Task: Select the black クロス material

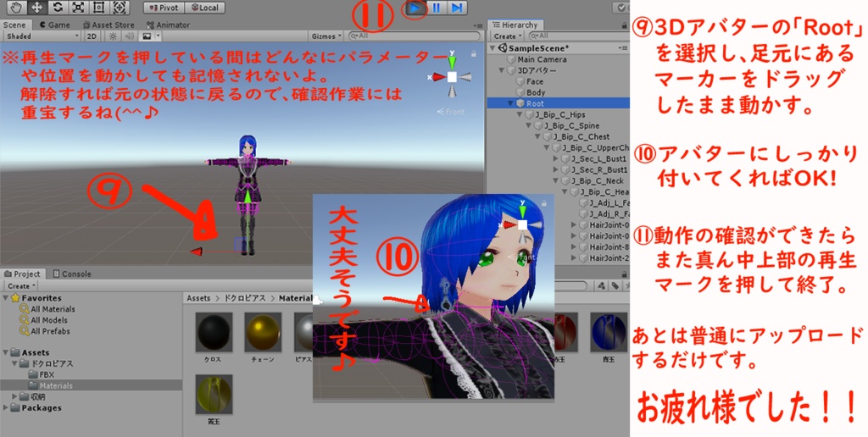Action: [x=214, y=332]
